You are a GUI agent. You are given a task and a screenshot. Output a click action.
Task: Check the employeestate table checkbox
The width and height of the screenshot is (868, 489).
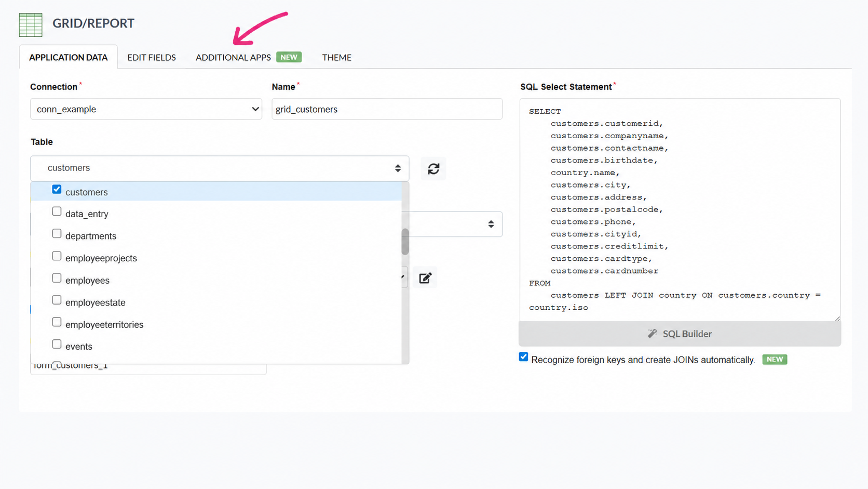57,300
